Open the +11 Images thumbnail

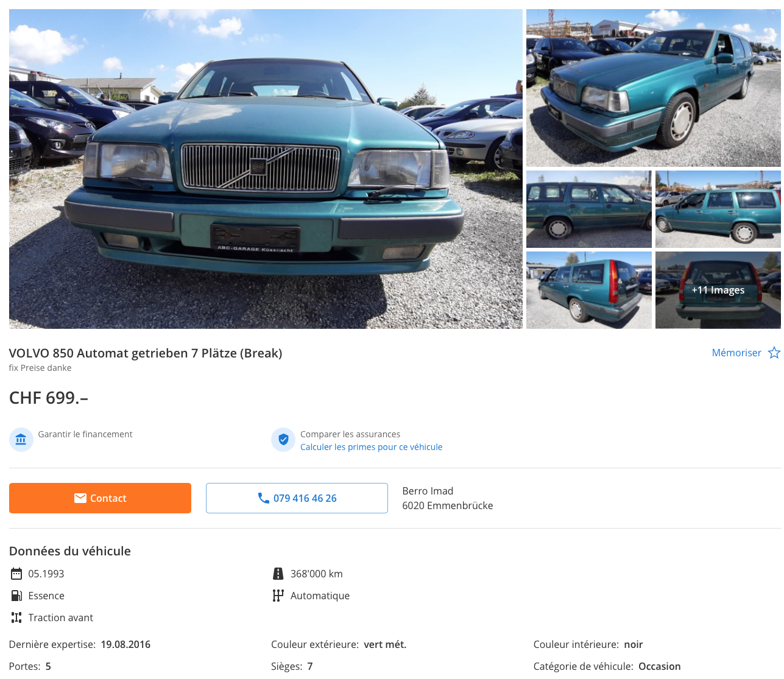point(718,290)
